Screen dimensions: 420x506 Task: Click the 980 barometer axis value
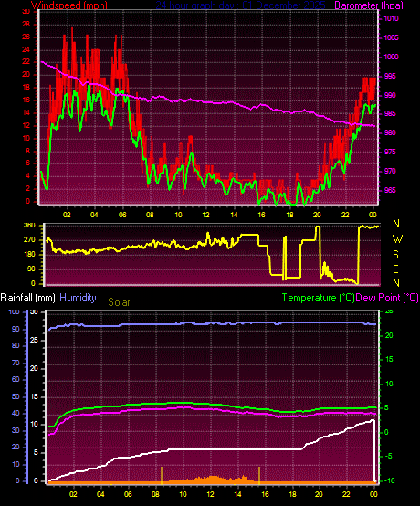(390, 132)
